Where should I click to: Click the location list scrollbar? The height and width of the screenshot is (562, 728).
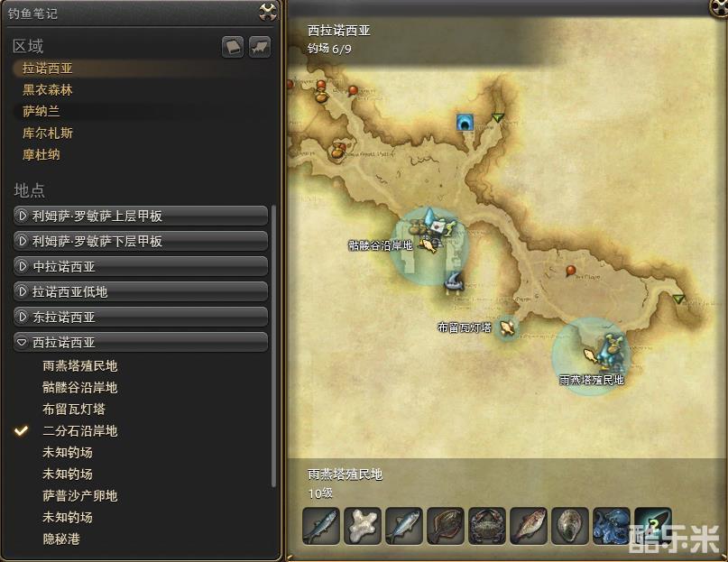tap(273, 346)
